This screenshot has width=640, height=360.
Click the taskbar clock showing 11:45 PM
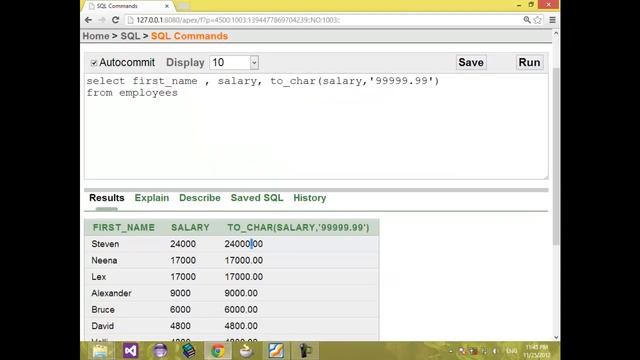coord(537,351)
